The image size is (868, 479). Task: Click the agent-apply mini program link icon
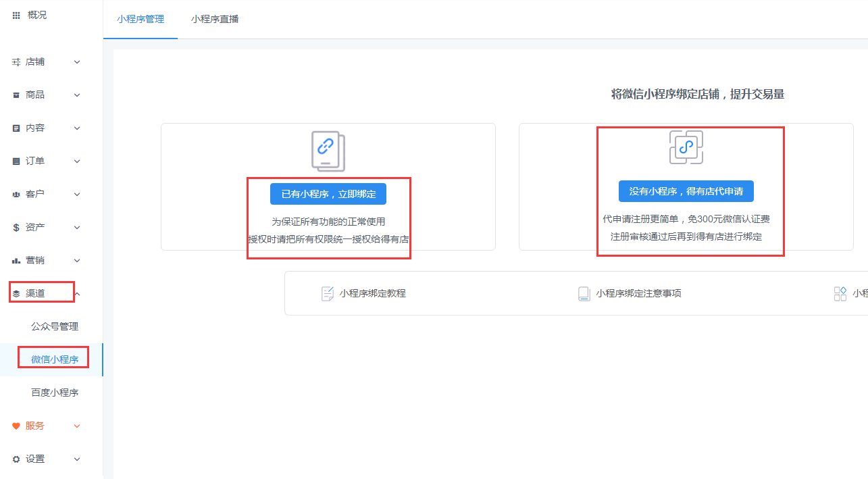point(686,147)
